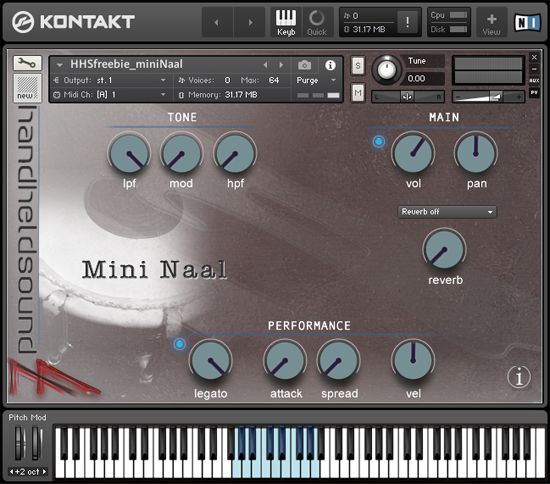Click the attack knob
This screenshot has width=550, height=484.
tap(285, 361)
